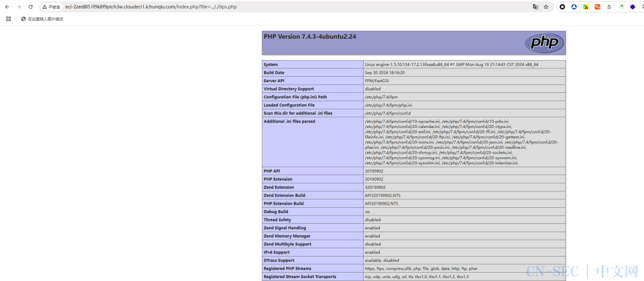Open the 在这里插入图片描述 bookmark
Viewport: 644px width, 281px height.
[x=42, y=19]
